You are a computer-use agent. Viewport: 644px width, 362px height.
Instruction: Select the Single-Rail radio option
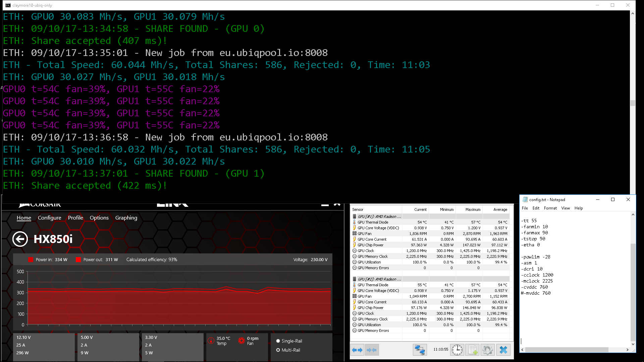(x=278, y=341)
